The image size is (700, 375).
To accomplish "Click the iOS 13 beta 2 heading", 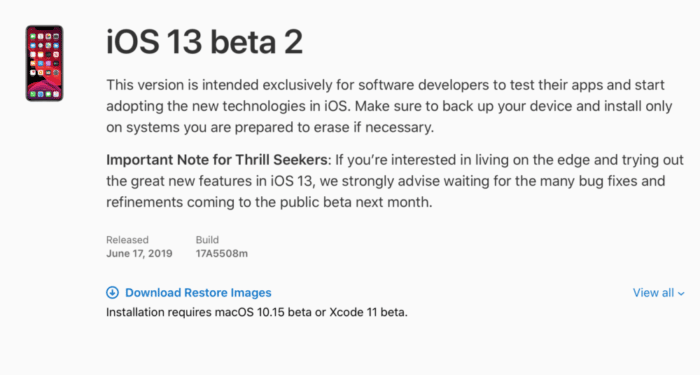I will tap(204, 42).
